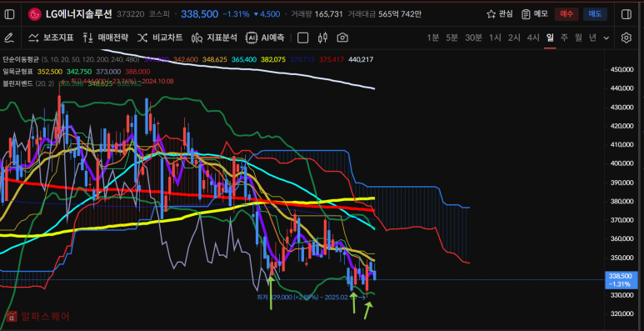The width and height of the screenshot is (644, 331).
Task: Open 지표분석 indicator analysis
Action: point(214,38)
